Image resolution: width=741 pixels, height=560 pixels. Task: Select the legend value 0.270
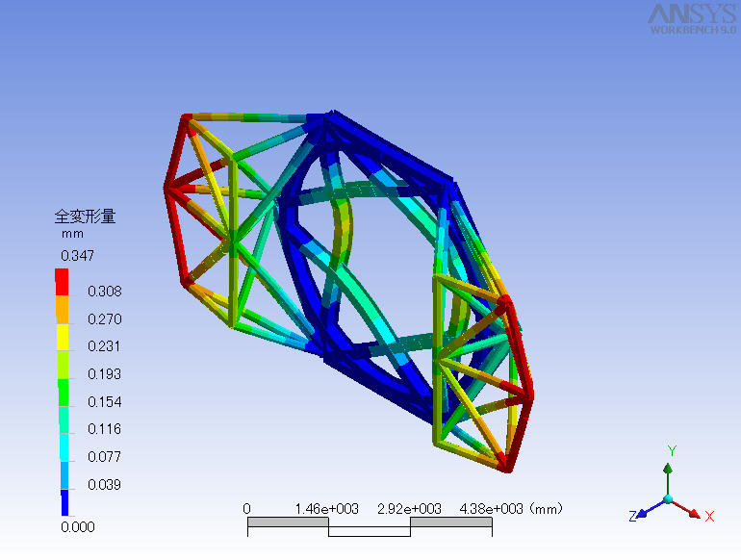tap(105, 319)
